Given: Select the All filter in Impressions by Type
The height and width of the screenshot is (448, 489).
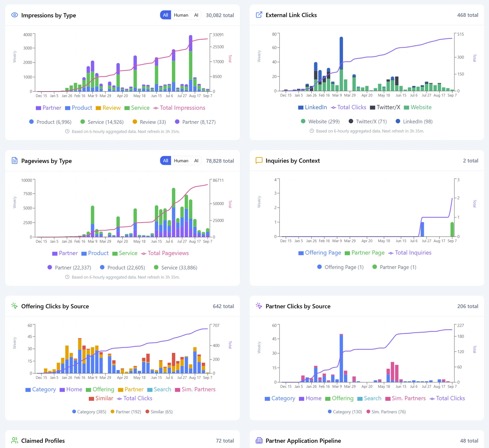Looking at the screenshot, I should click(x=165, y=15).
